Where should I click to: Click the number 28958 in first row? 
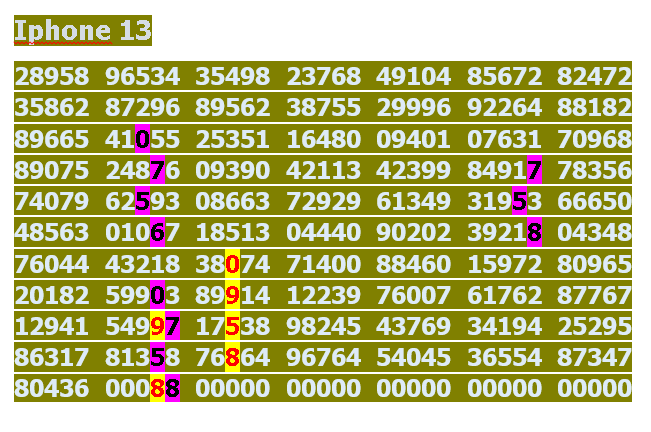[51, 77]
